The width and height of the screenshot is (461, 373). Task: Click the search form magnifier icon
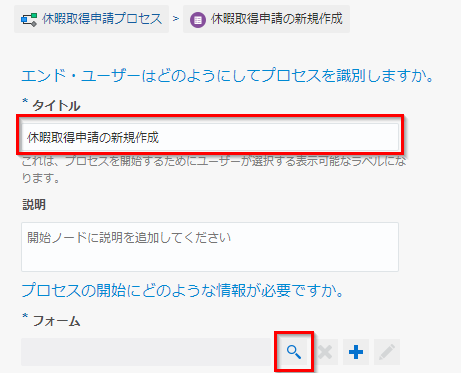[x=294, y=352]
